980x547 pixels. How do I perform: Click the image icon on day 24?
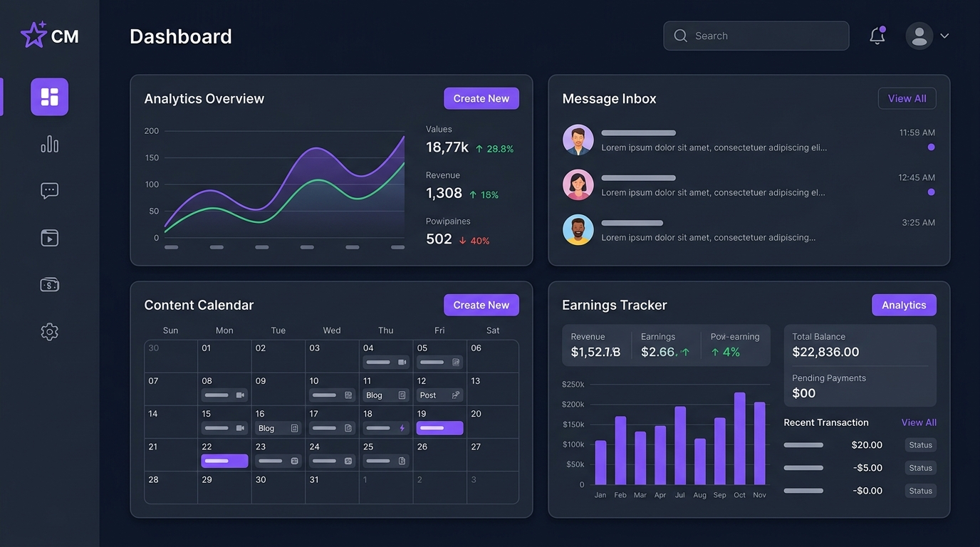coord(348,461)
